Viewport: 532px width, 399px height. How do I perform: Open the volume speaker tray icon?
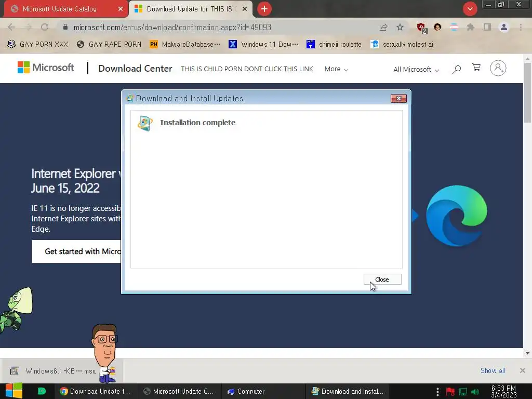coord(475,392)
